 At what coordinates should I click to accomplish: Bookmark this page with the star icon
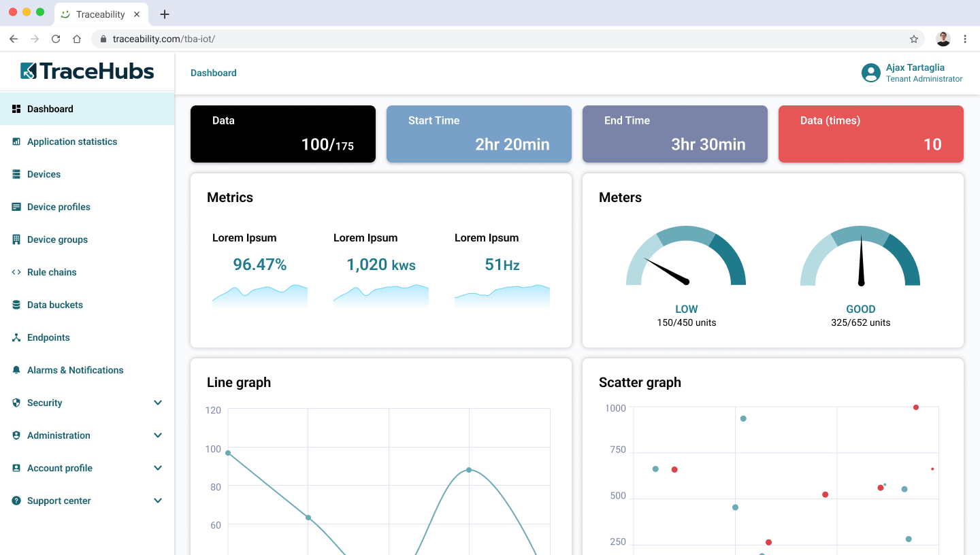pos(914,39)
